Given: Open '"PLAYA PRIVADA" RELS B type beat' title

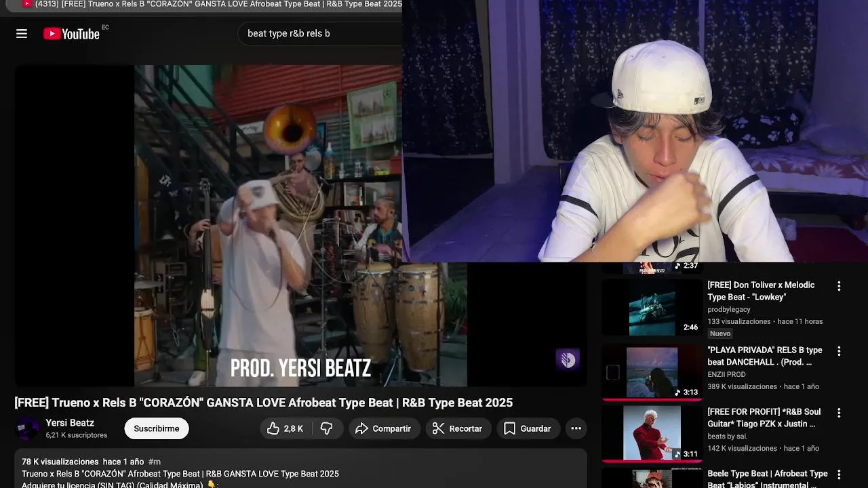Looking at the screenshot, I should tap(765, 356).
